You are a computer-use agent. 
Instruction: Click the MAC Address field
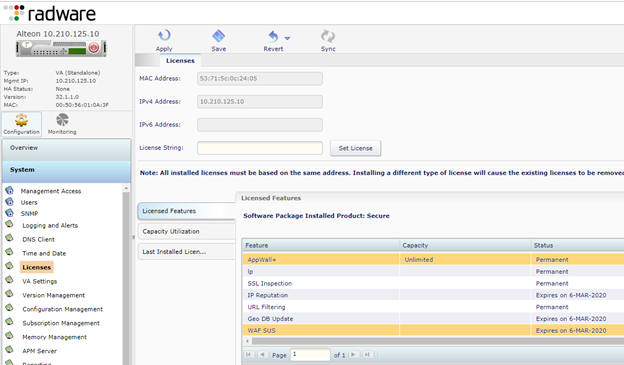pyautogui.click(x=260, y=78)
